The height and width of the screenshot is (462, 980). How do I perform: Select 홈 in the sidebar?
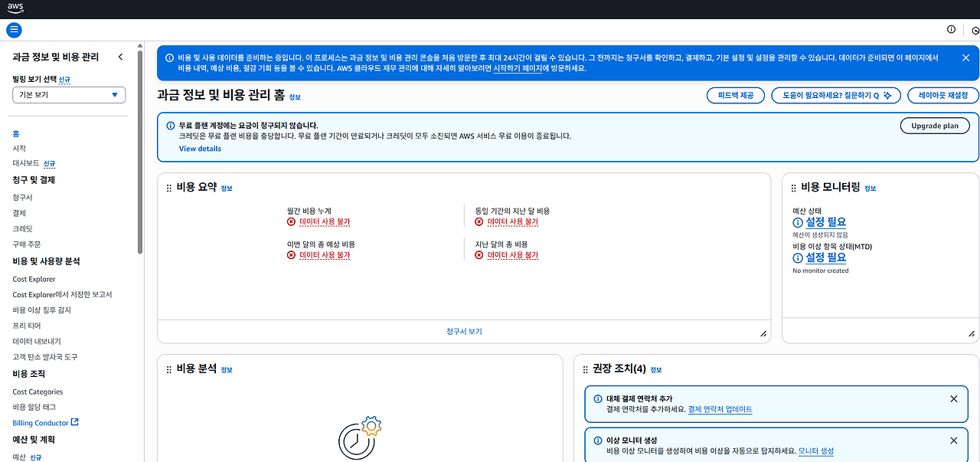pos(16,134)
